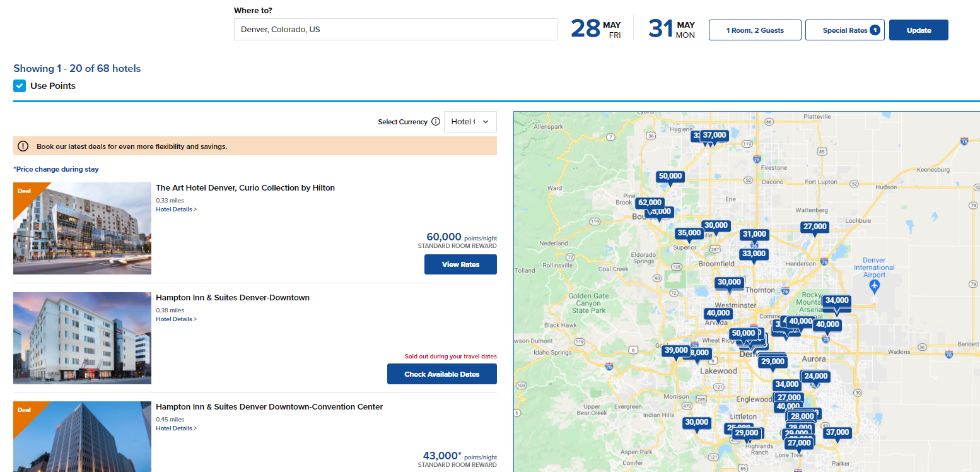Viewport: 980px width, 472px height.
Task: Change check-in date 28 May Fri
Action: coord(595,29)
